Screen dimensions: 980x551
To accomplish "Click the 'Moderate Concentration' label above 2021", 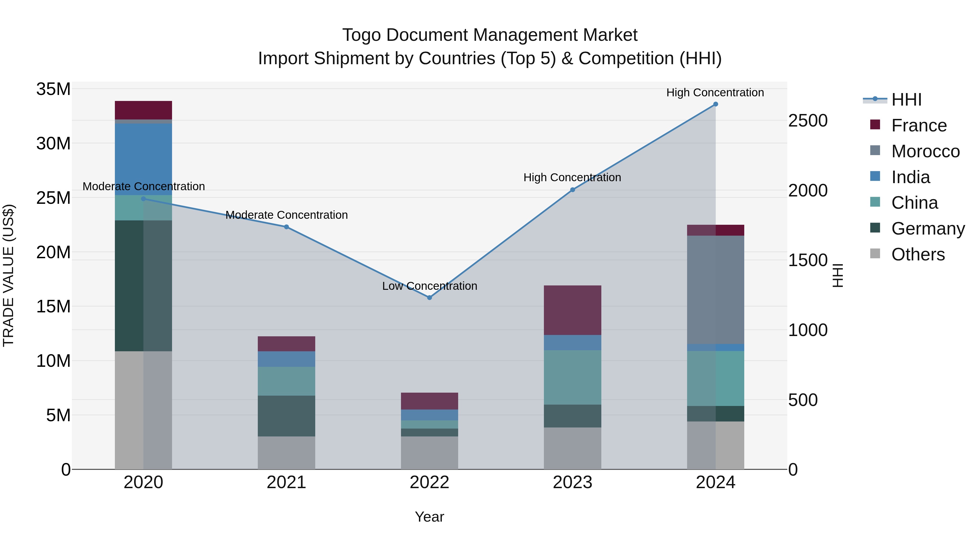I will [286, 215].
